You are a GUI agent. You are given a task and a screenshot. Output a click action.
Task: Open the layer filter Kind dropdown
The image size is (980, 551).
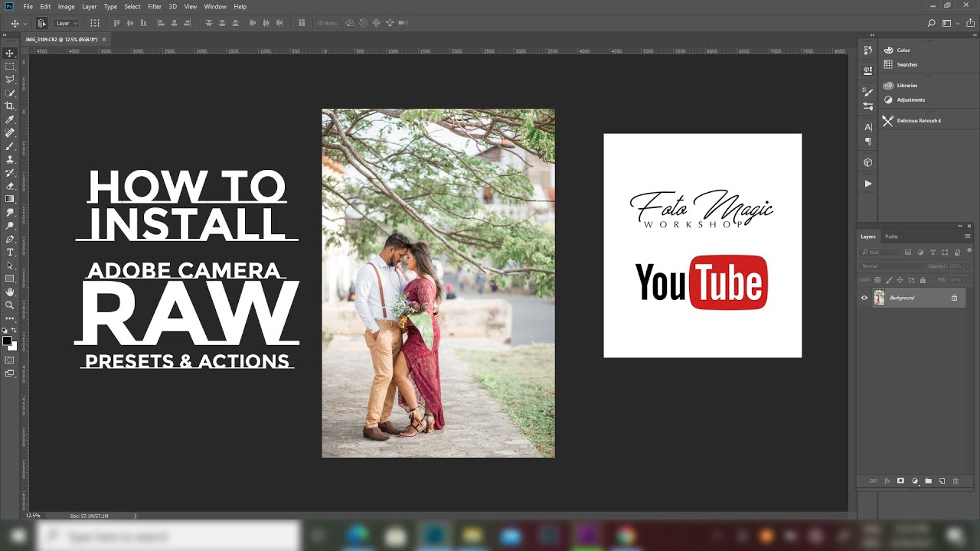tap(880, 253)
